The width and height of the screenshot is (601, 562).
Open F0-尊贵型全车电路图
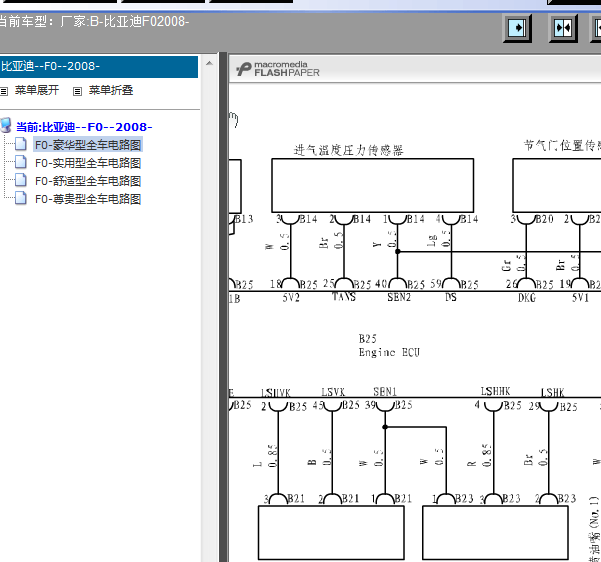88,199
